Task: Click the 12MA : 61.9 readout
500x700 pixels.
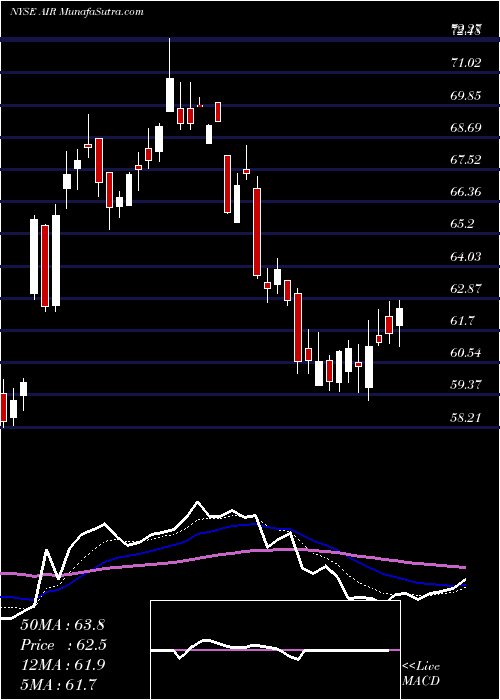Action: pos(62,665)
